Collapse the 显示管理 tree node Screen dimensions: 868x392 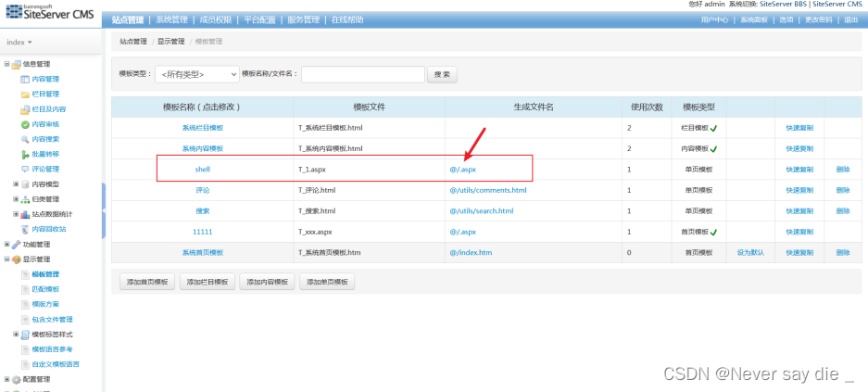tap(6, 259)
